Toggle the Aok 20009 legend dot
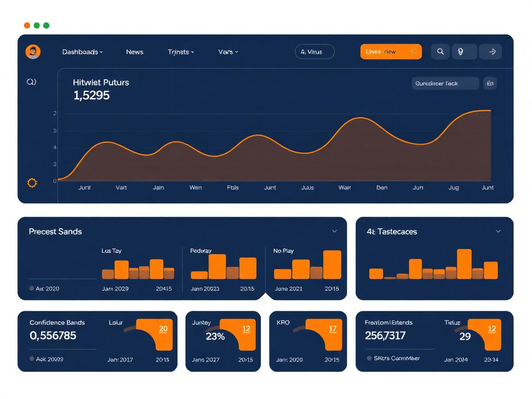Screen dimensions: 532x399 [31, 358]
